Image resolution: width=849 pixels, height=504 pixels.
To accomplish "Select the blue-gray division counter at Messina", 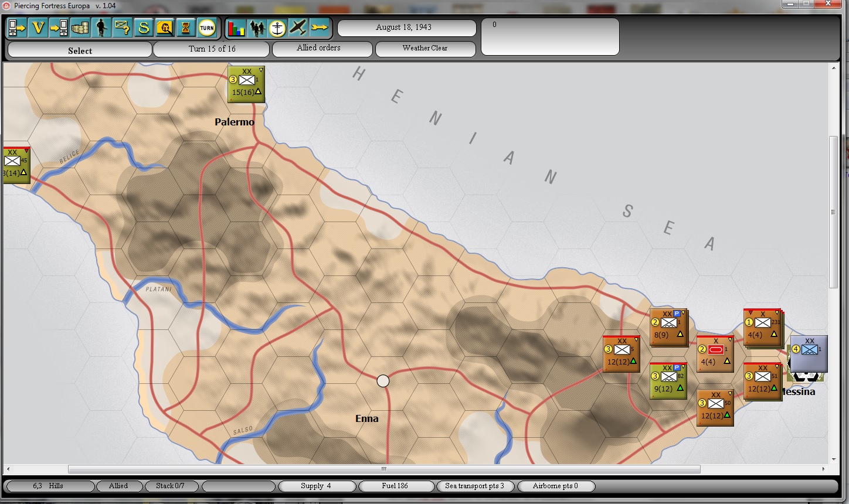I will point(809,354).
